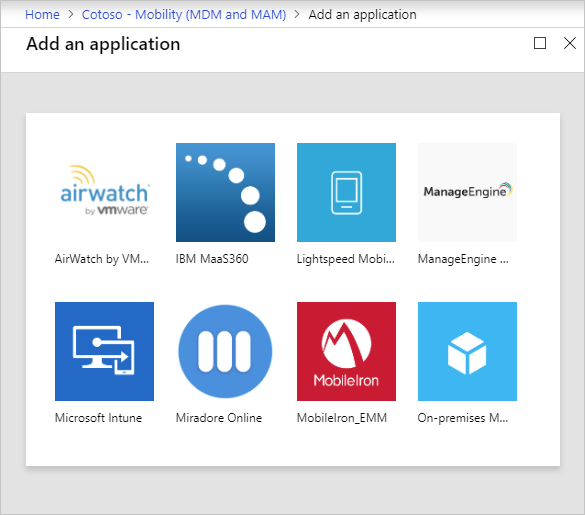Click the 'MobileIron_EMM' label text
The image size is (585, 515).
tap(342, 418)
